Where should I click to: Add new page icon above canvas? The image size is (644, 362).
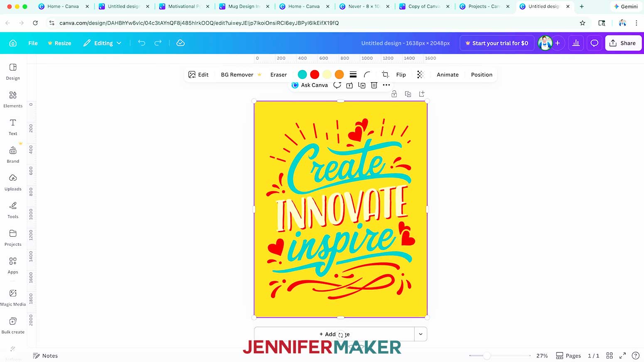[422, 94]
